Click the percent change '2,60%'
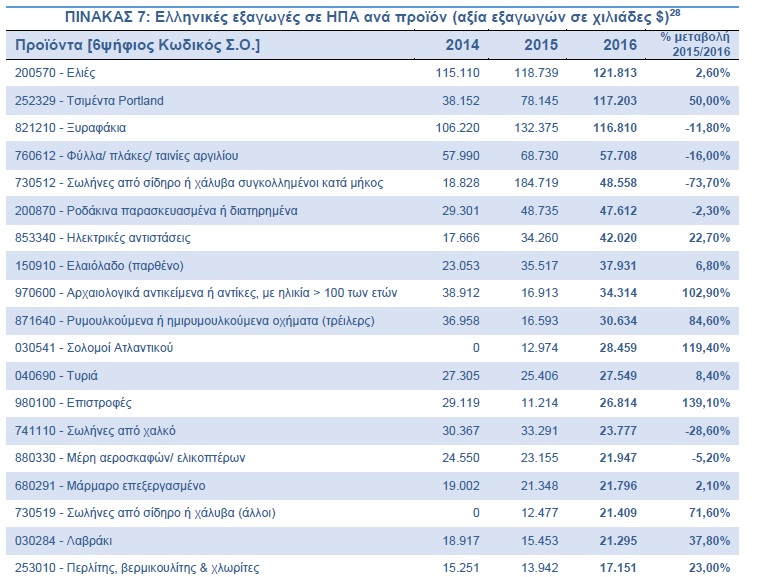The width and height of the screenshot is (763, 577). 712,73
